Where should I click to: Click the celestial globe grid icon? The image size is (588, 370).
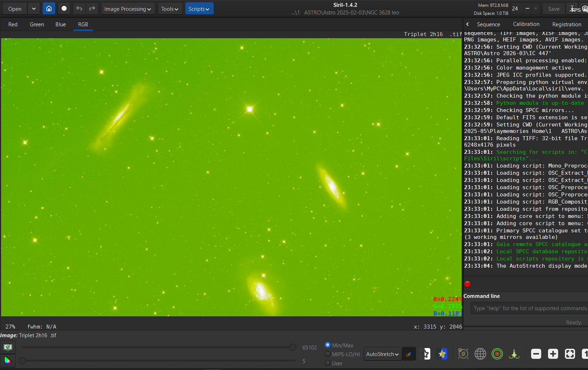tap(480, 354)
